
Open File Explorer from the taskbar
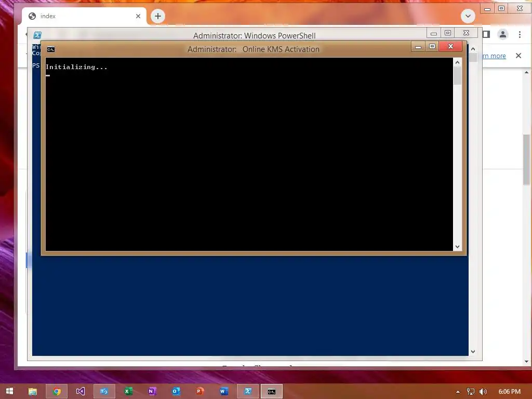[33, 391]
